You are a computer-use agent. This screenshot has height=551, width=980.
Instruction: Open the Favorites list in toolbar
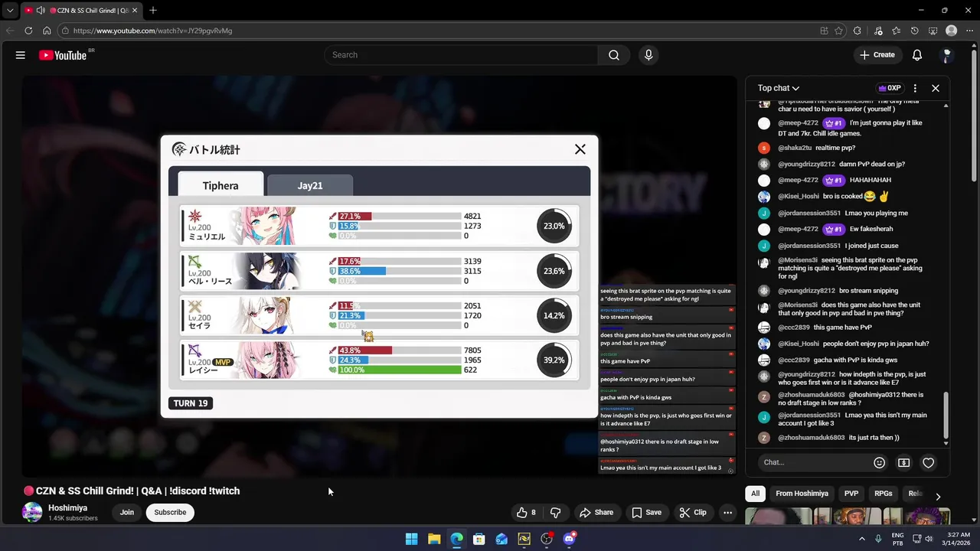[896, 31]
